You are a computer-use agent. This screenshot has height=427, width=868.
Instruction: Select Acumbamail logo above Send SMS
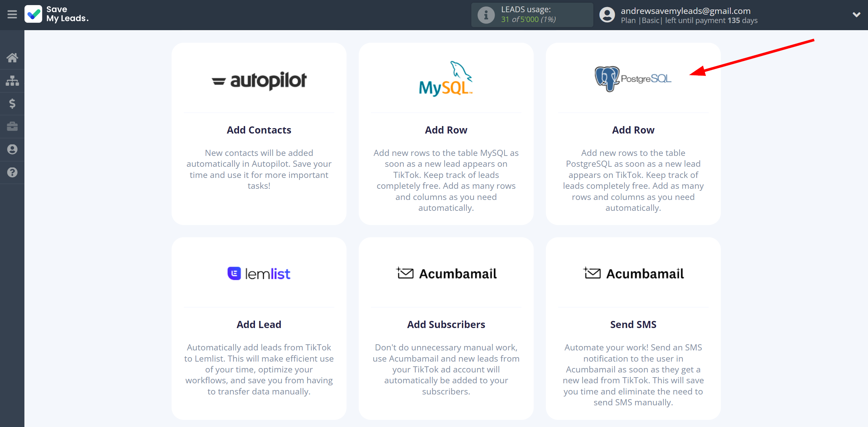pyautogui.click(x=633, y=273)
